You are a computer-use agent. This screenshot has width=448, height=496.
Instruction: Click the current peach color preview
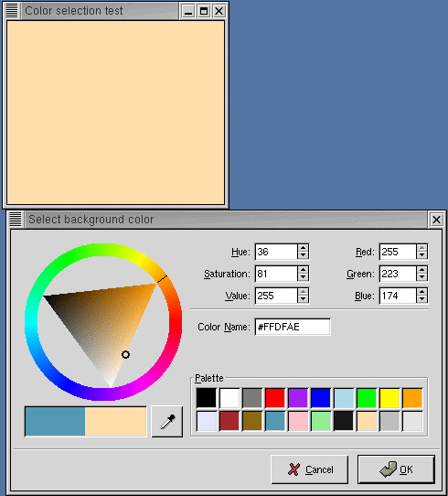tap(115, 421)
